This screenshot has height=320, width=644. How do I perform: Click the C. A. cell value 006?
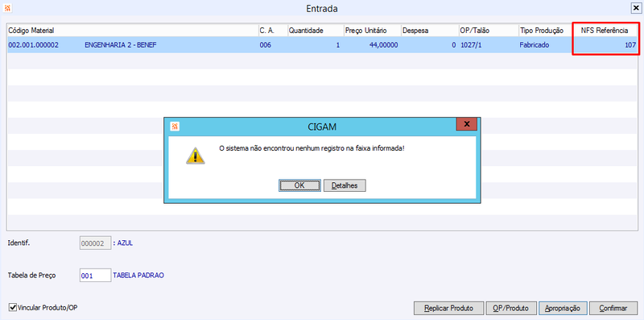(x=266, y=45)
